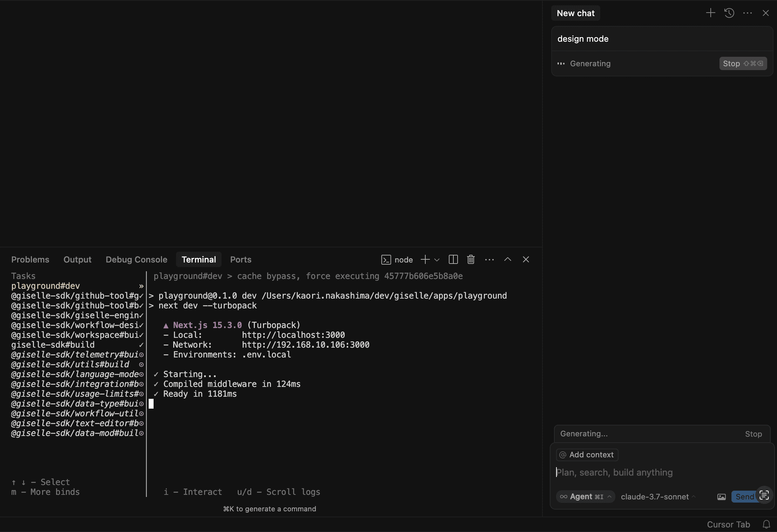777x532 pixels.
Task: Expand the playground#dev task entry
Action: click(142, 286)
